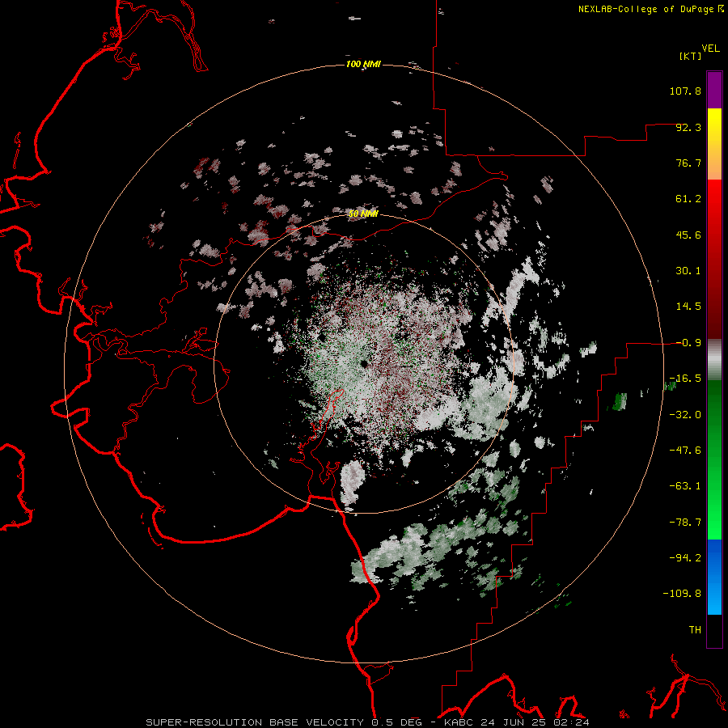
Task: Click the 76.7 legend value
Action: pos(688,163)
